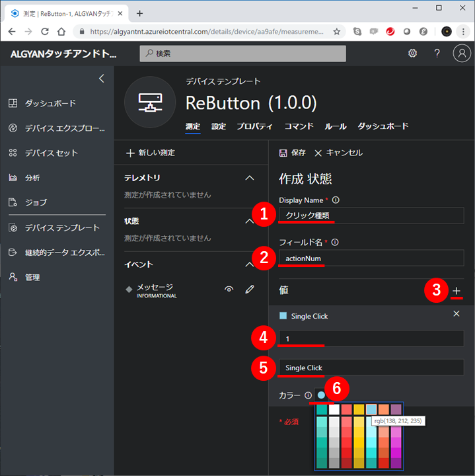Collapse the left navigation sidebar
The width and height of the screenshot is (475, 476).
pyautogui.click(x=102, y=79)
